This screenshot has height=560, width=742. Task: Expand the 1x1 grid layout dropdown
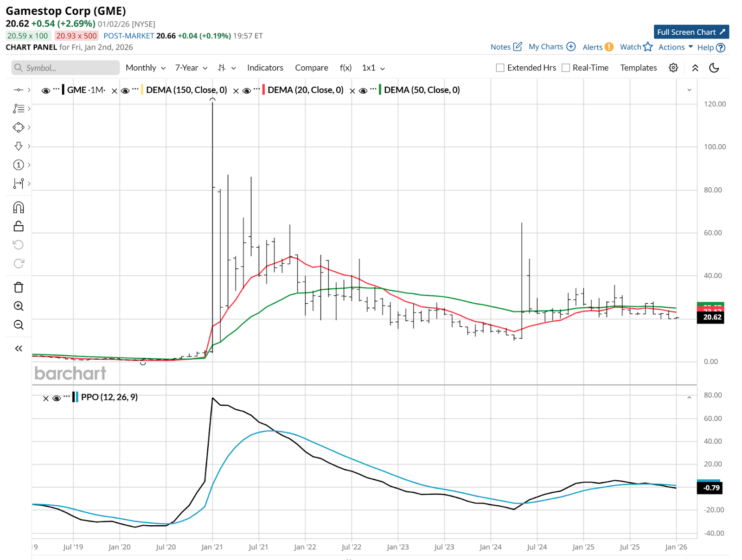pyautogui.click(x=373, y=68)
